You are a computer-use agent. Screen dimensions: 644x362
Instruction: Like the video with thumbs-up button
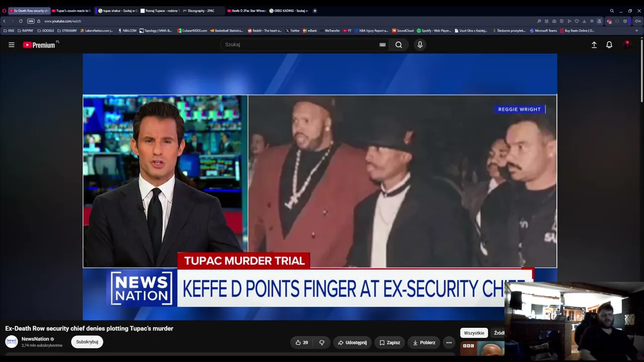[302, 343]
